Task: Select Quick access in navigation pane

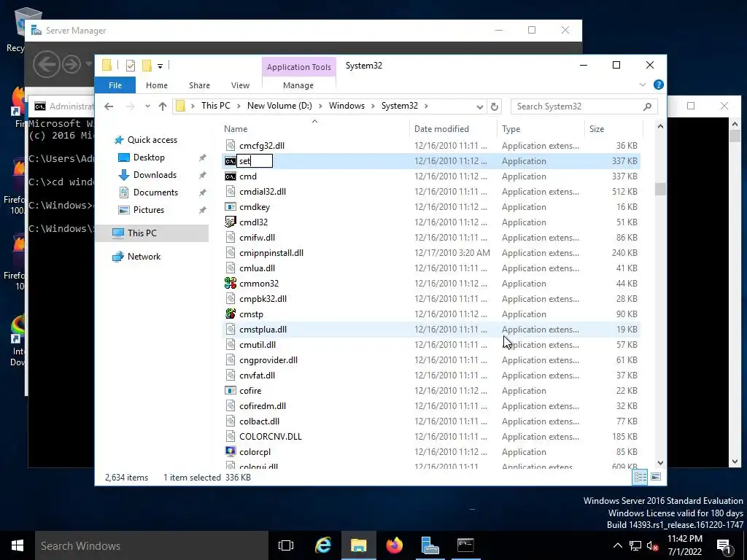Action: pyautogui.click(x=152, y=140)
